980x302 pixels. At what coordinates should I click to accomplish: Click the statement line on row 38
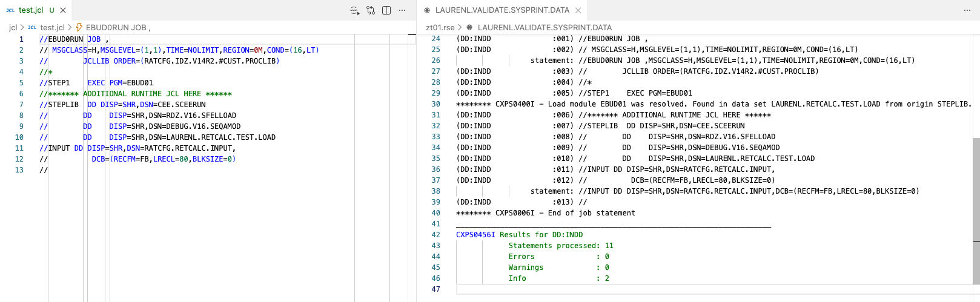coord(724,191)
